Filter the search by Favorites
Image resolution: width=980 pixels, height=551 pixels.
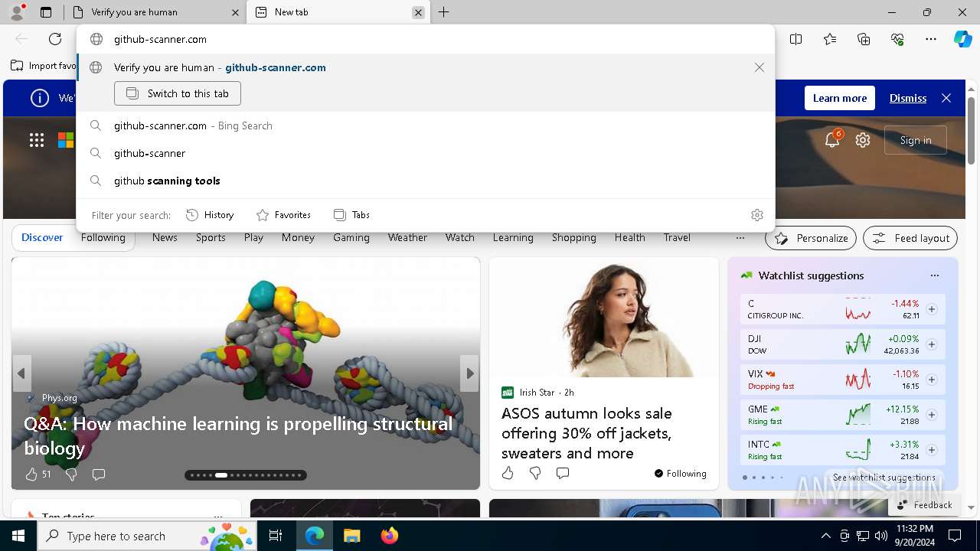tap(283, 215)
